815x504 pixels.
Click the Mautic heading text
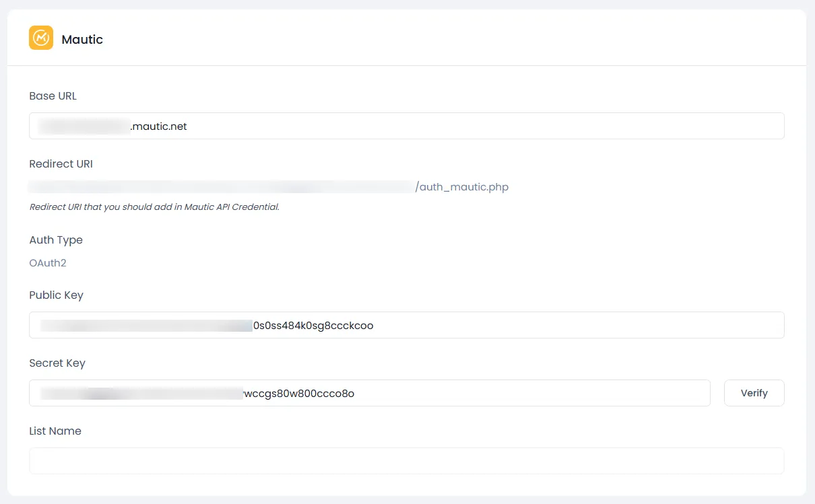pyautogui.click(x=82, y=40)
